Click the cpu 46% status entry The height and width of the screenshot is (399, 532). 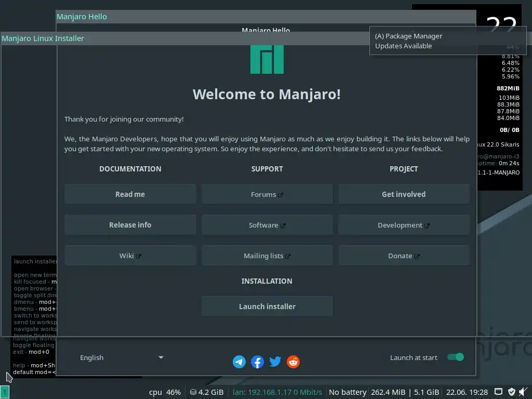[165, 392]
